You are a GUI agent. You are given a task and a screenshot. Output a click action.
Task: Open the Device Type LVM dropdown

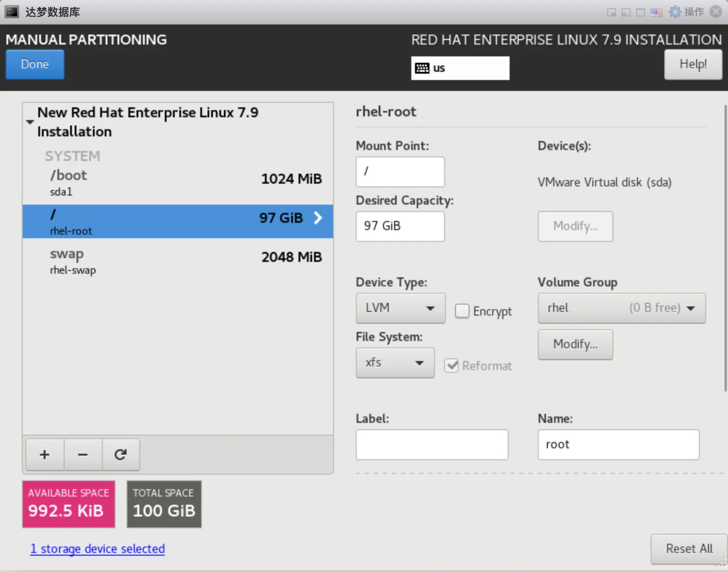point(400,308)
